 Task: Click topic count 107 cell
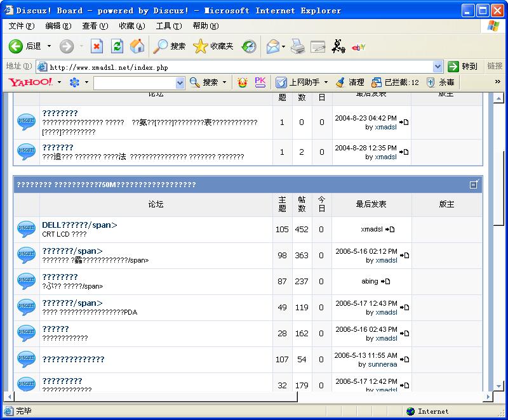tap(282, 360)
